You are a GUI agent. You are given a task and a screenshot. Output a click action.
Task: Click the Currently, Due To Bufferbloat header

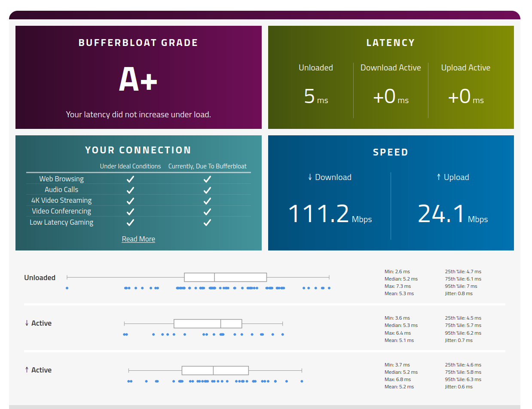click(208, 166)
